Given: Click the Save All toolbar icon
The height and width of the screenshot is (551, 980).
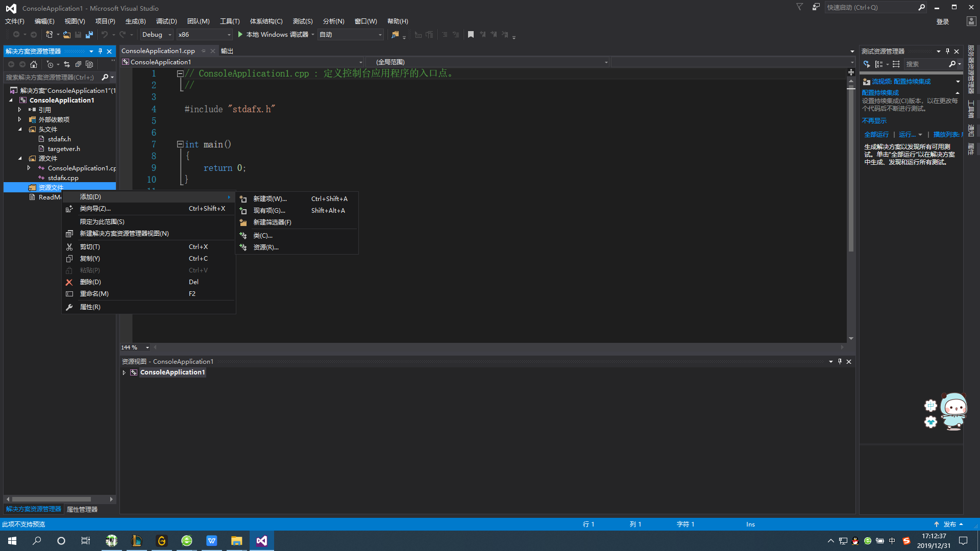Looking at the screenshot, I should tap(89, 35).
